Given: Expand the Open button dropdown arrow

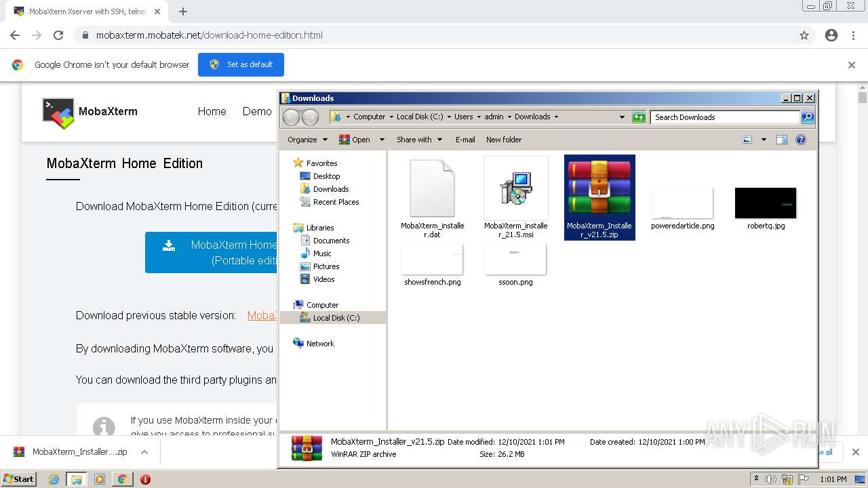Looking at the screenshot, I should tap(382, 140).
